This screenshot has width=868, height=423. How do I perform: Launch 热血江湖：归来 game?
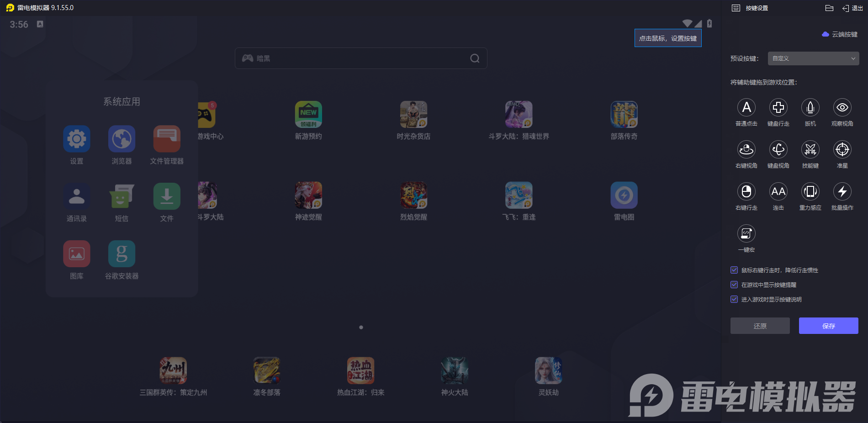(360, 370)
